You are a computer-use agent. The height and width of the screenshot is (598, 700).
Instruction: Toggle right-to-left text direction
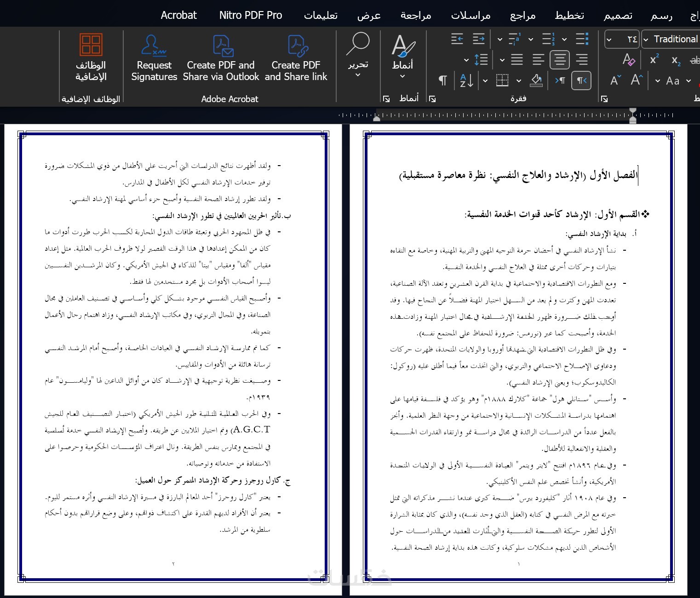pos(581,81)
